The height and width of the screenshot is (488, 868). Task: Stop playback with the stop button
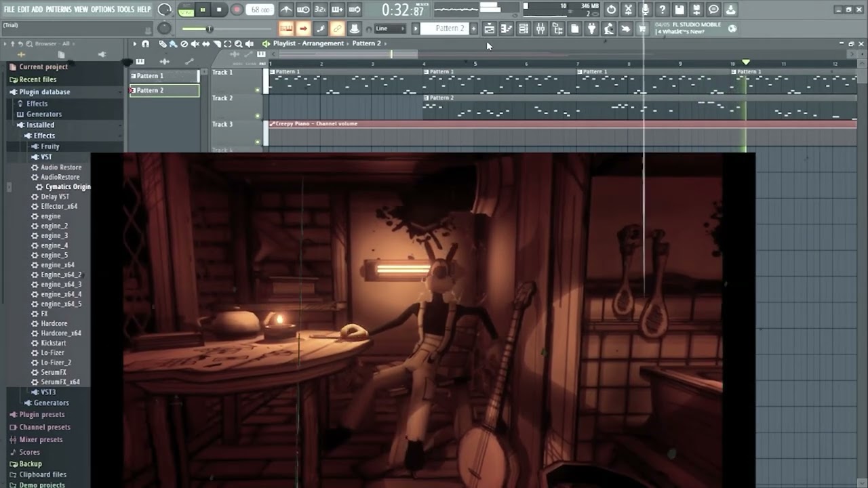(219, 9)
